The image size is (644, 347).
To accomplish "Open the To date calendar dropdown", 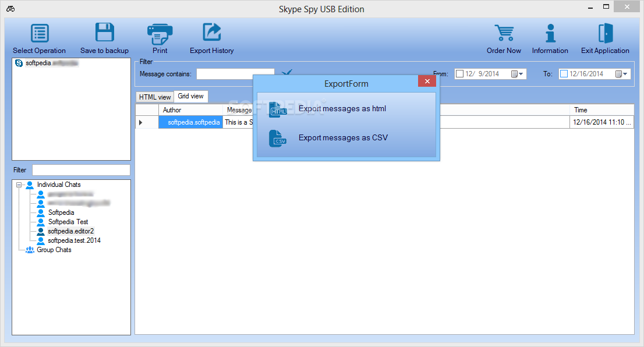I will [x=621, y=74].
